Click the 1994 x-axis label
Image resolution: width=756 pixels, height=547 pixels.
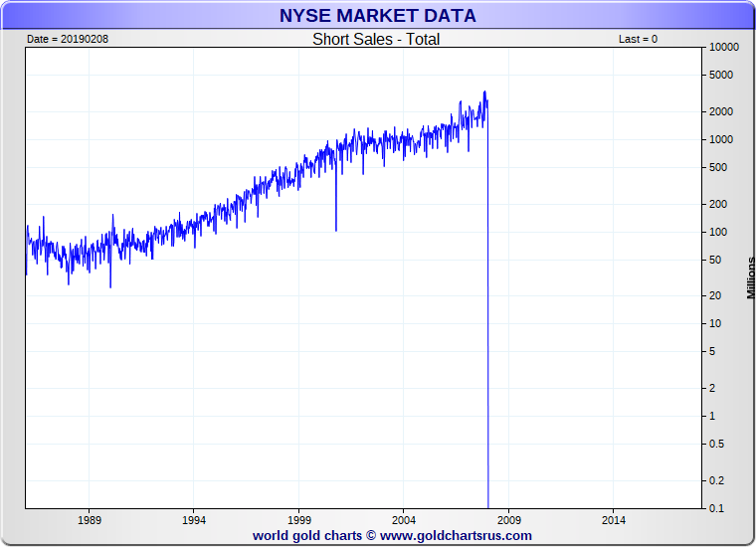pyautogui.click(x=194, y=520)
